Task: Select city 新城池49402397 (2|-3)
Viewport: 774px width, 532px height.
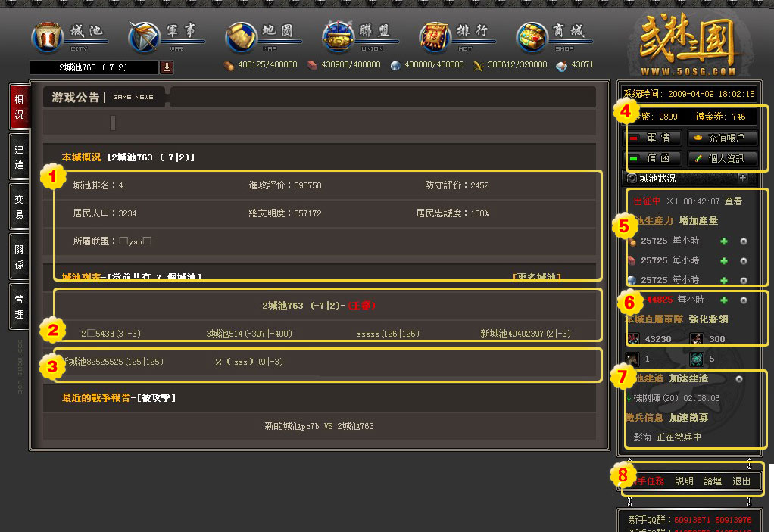Action: (x=526, y=334)
